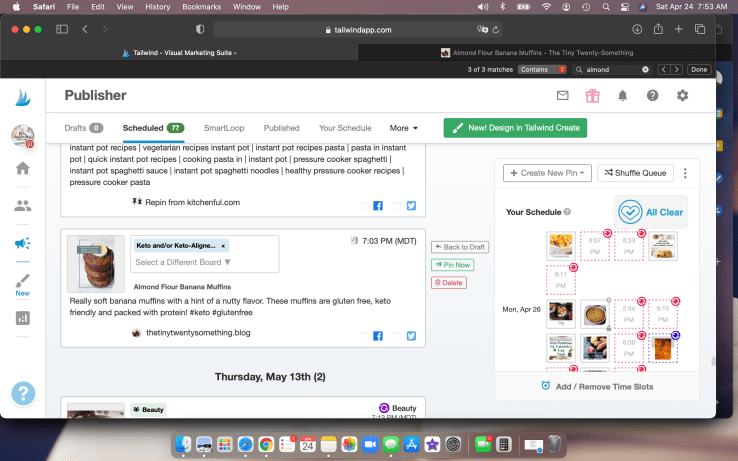738x461 pixels.
Task: Click the 8:07 PM empty time slot
Action: click(593, 244)
